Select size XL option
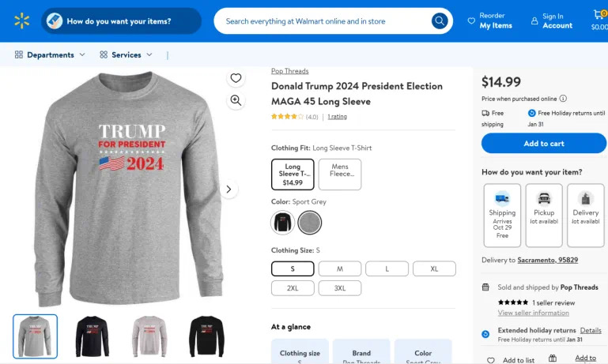Image resolution: width=608 pixels, height=364 pixels. 434,268
